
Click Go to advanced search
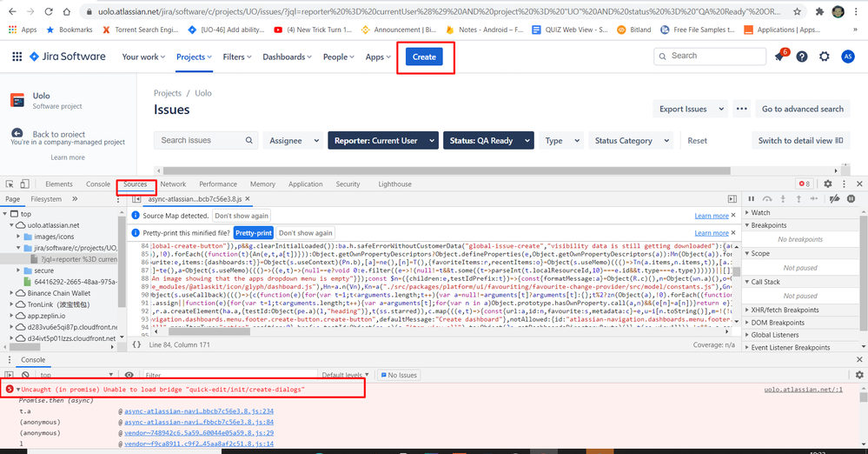[x=803, y=110]
